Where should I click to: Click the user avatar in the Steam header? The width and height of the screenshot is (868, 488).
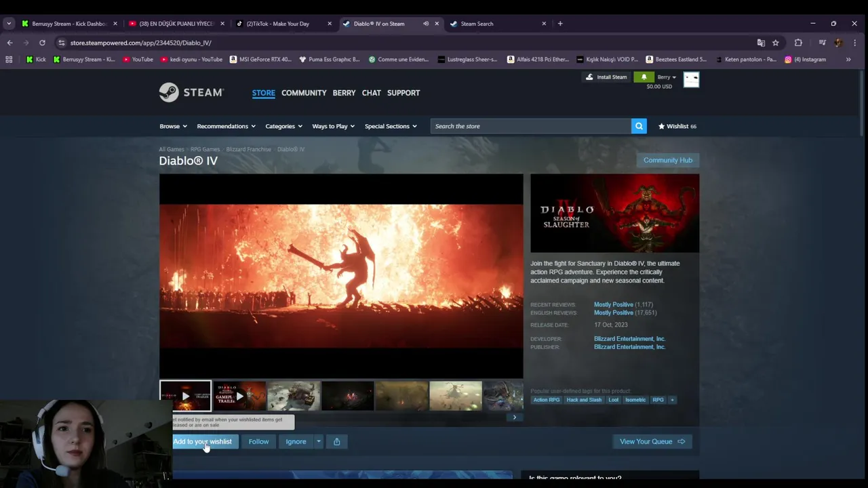(691, 80)
